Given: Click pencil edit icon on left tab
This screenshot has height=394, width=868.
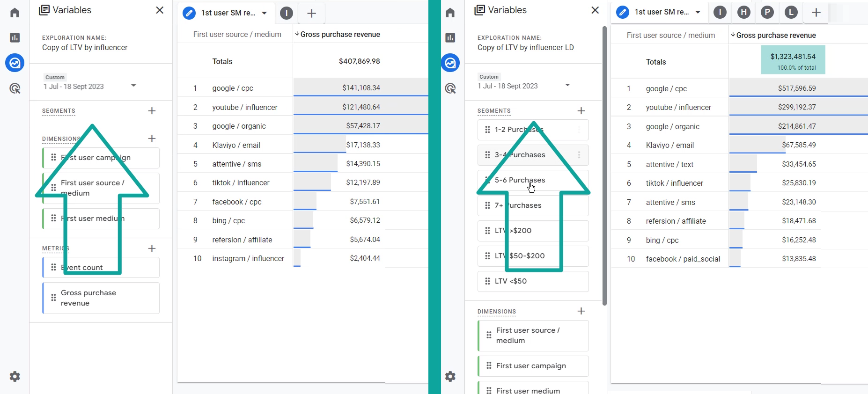Looking at the screenshot, I should 189,13.
